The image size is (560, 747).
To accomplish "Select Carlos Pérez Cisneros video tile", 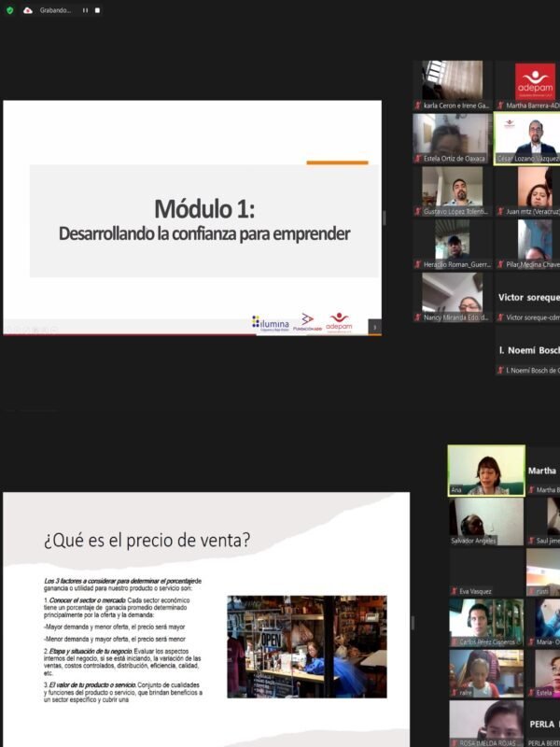I will click(x=486, y=623).
